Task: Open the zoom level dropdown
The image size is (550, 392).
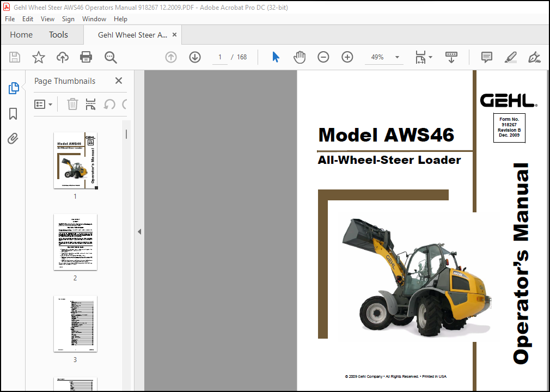Action: (x=397, y=57)
